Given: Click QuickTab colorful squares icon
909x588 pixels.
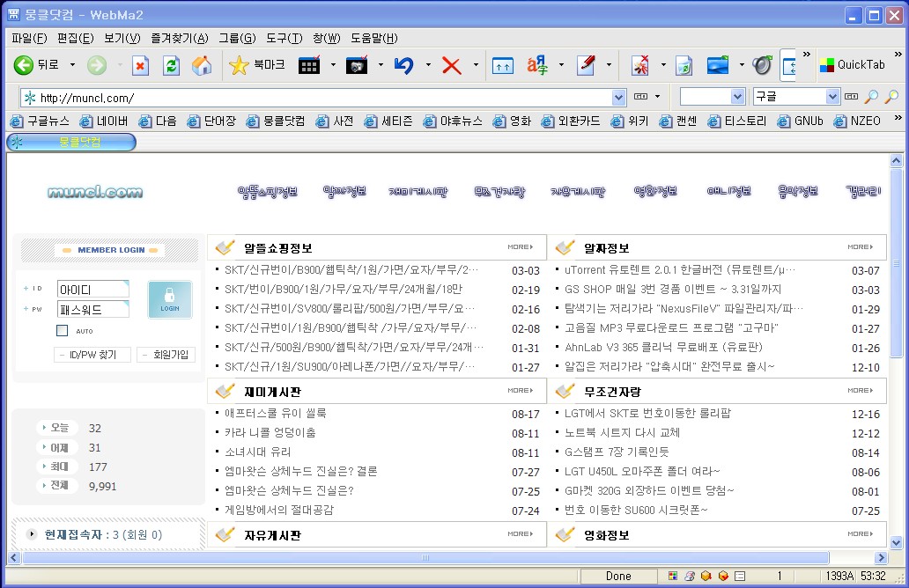Looking at the screenshot, I should [826, 65].
